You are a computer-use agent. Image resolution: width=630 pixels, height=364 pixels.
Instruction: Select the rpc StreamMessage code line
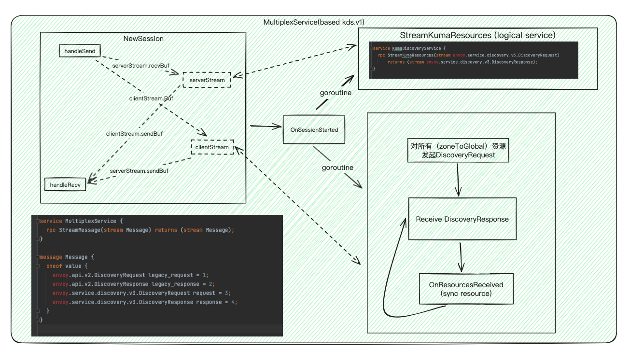[140, 230]
